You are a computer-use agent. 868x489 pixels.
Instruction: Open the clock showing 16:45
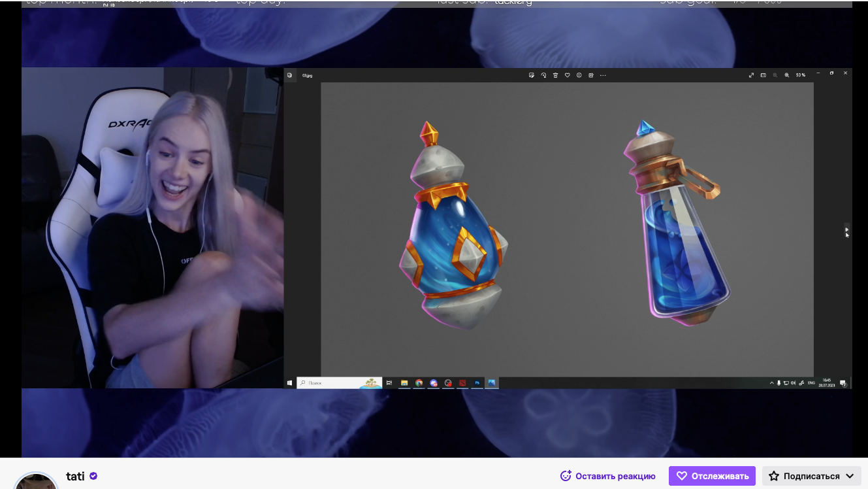pos(826,382)
